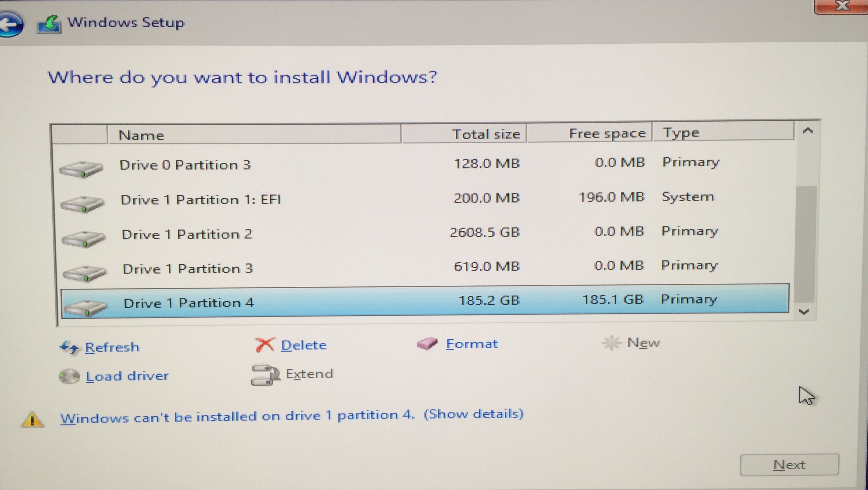Image resolution: width=868 pixels, height=490 pixels.
Task: Click the Load driver disc icon
Action: click(x=69, y=376)
